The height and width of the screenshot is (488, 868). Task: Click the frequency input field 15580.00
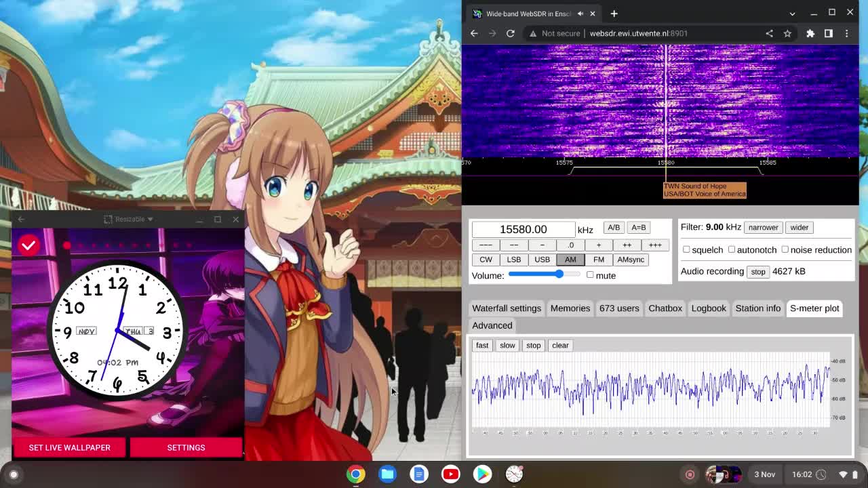523,230
